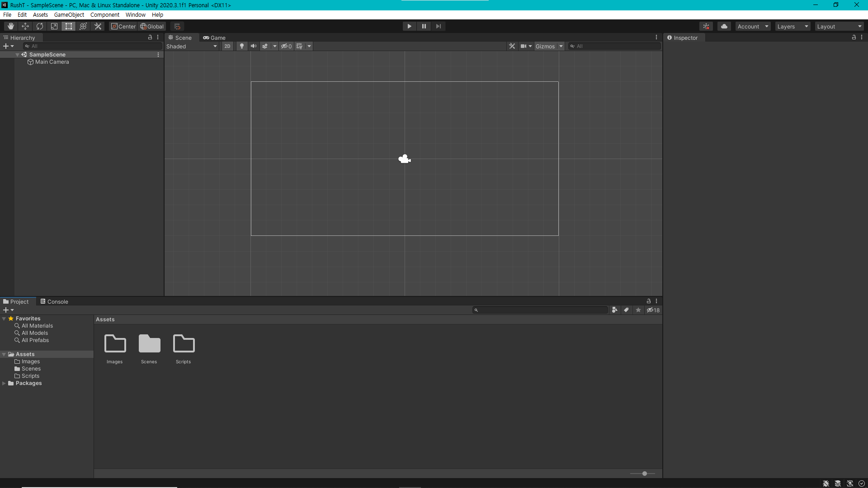Switch to the Console tab

click(x=54, y=301)
